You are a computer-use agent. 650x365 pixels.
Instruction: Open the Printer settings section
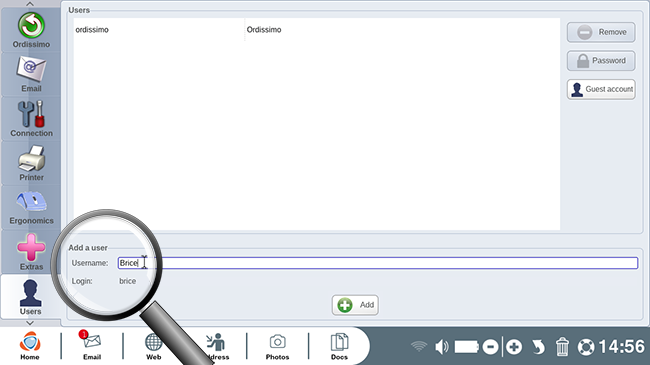point(31,163)
